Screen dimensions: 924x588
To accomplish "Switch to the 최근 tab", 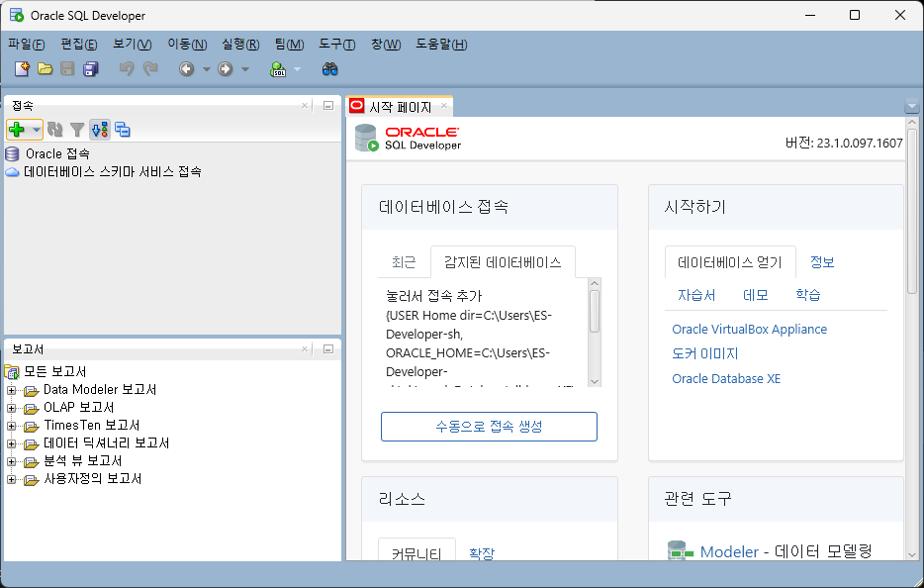I will (x=404, y=262).
